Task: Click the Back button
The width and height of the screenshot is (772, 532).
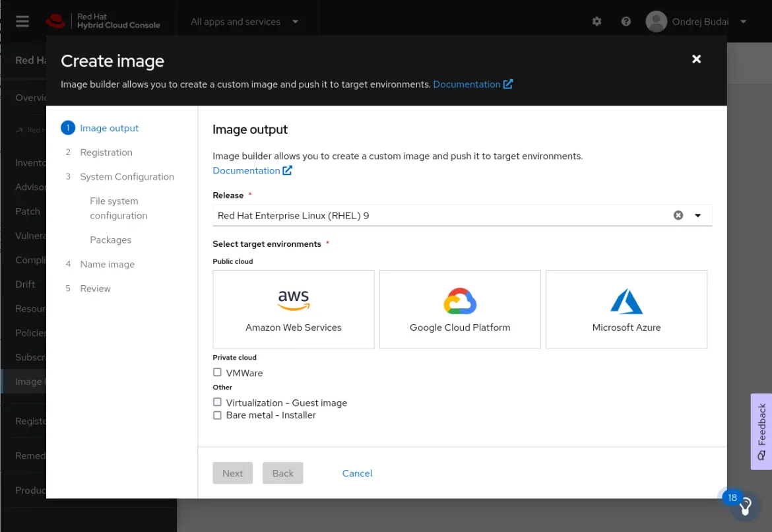Action: tap(282, 473)
